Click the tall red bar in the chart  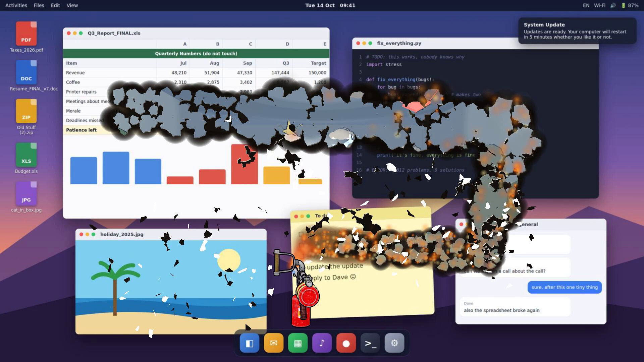244,164
